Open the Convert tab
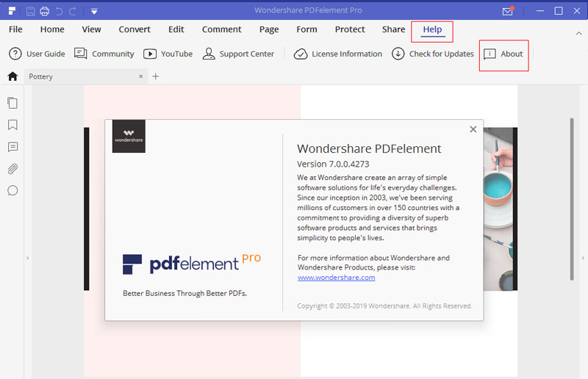This screenshot has height=379, width=588. (135, 29)
